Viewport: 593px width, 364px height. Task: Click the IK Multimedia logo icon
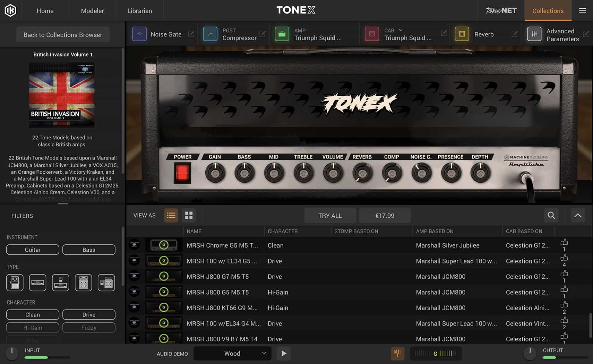10,10
